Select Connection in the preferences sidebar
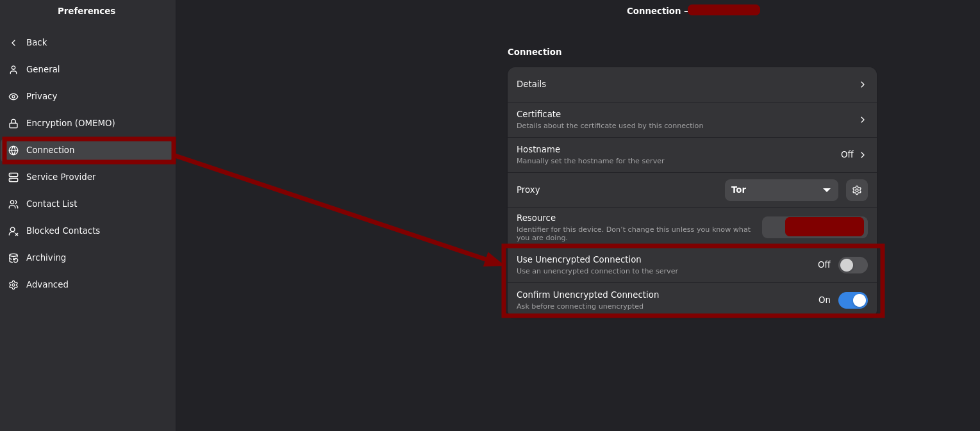The height and width of the screenshot is (431, 980). pyautogui.click(x=50, y=150)
